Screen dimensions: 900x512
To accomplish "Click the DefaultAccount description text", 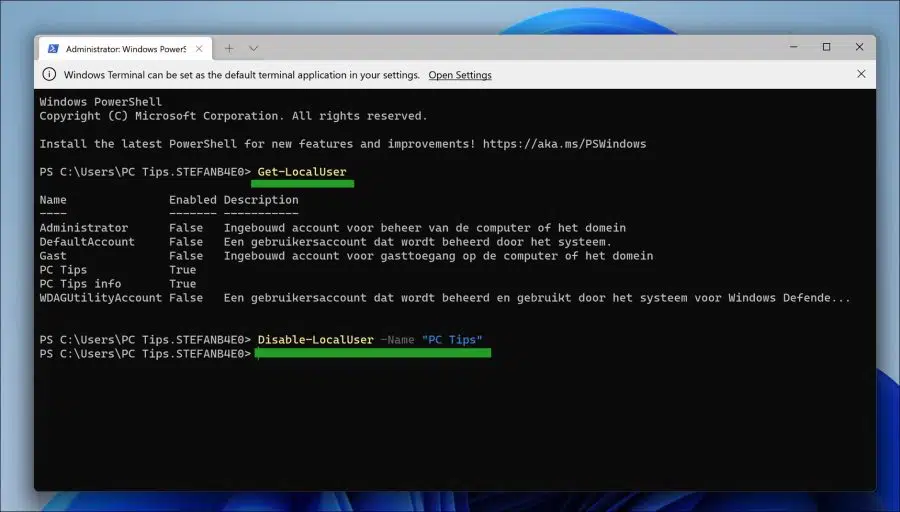I will [418, 242].
